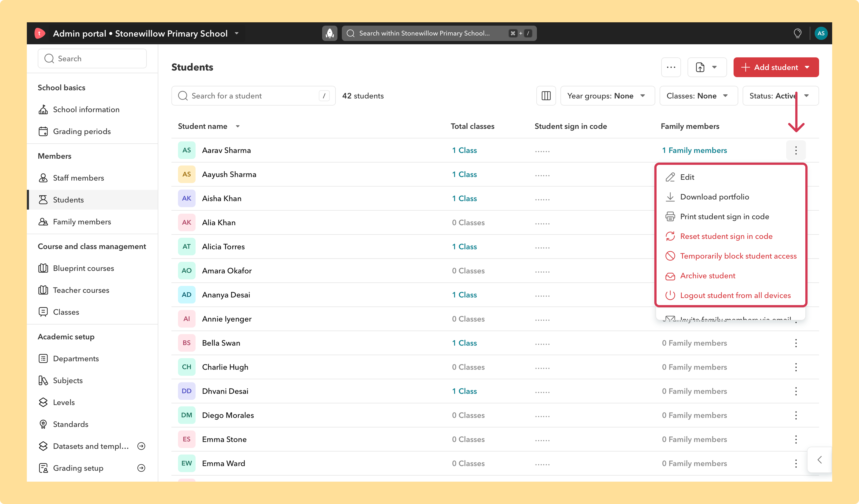Click Ananya Desai's AD avatar
The image size is (859, 504).
(x=187, y=295)
